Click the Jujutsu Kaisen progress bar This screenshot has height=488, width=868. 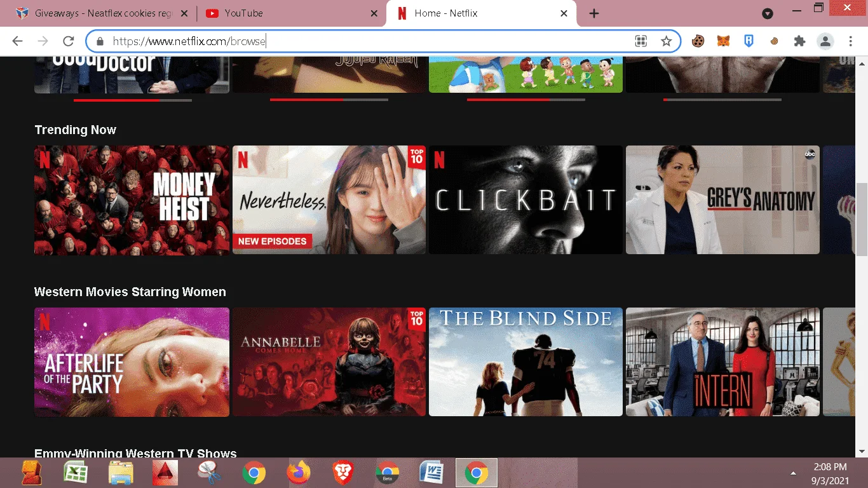pos(329,100)
